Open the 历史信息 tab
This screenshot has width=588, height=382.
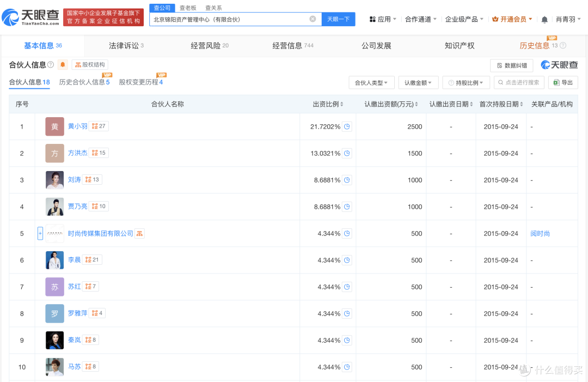click(x=538, y=46)
